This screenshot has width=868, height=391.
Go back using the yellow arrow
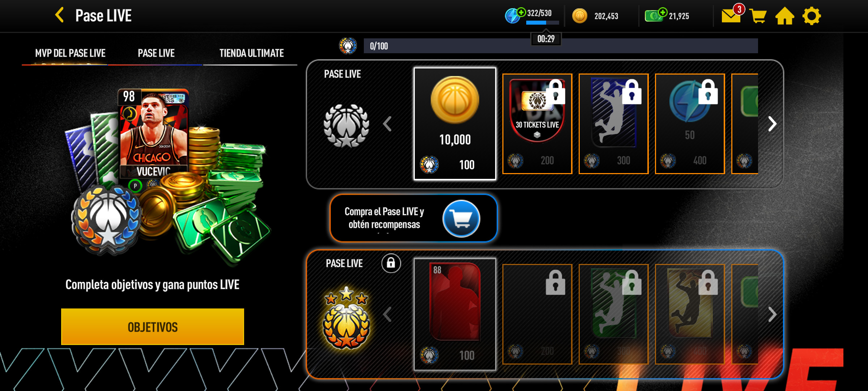tap(60, 15)
